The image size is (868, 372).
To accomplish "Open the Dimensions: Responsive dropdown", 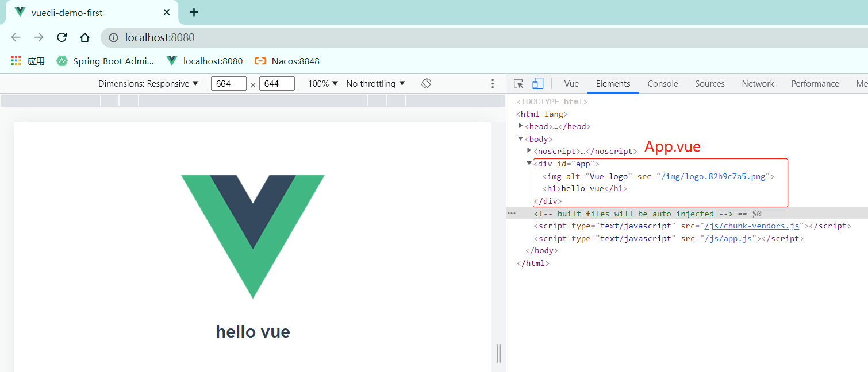I will [x=148, y=84].
